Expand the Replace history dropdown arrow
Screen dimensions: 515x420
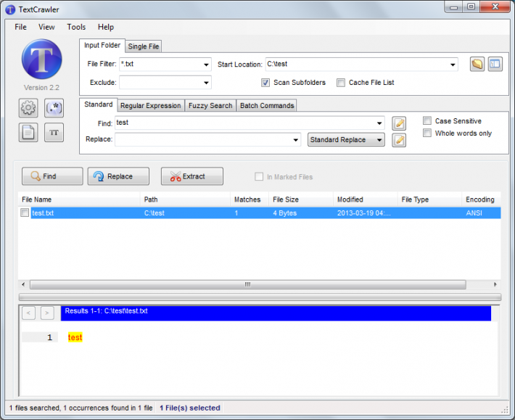(x=296, y=140)
